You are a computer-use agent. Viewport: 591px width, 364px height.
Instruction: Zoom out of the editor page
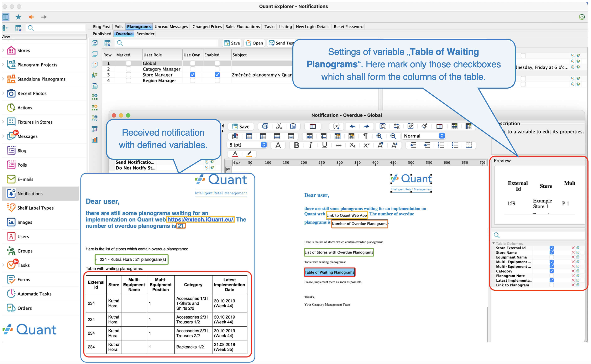393,136
